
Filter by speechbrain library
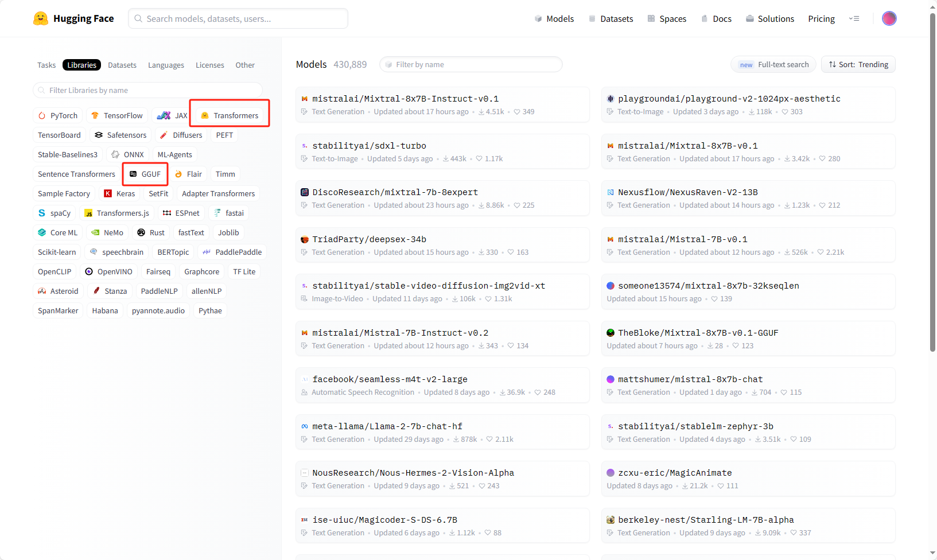117,252
